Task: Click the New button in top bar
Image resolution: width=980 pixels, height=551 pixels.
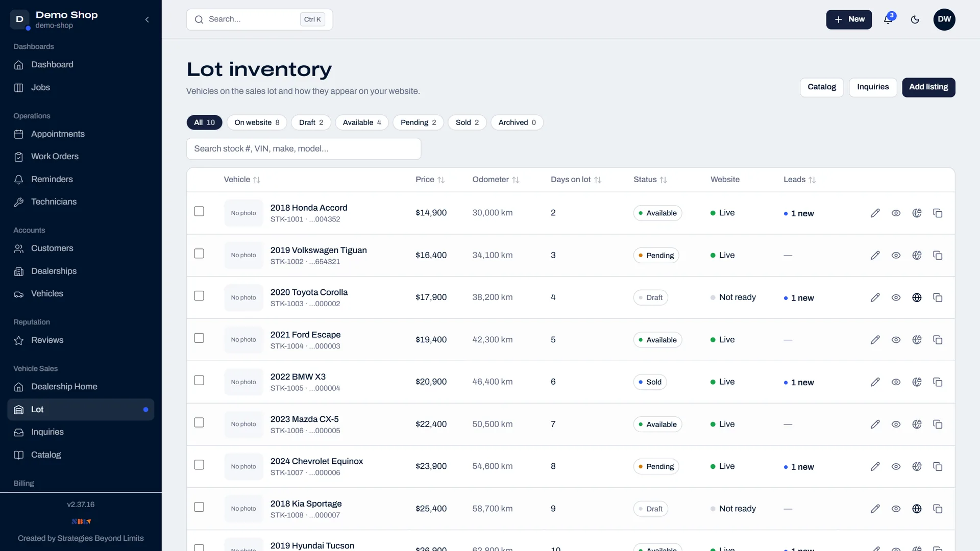Action: pos(849,19)
